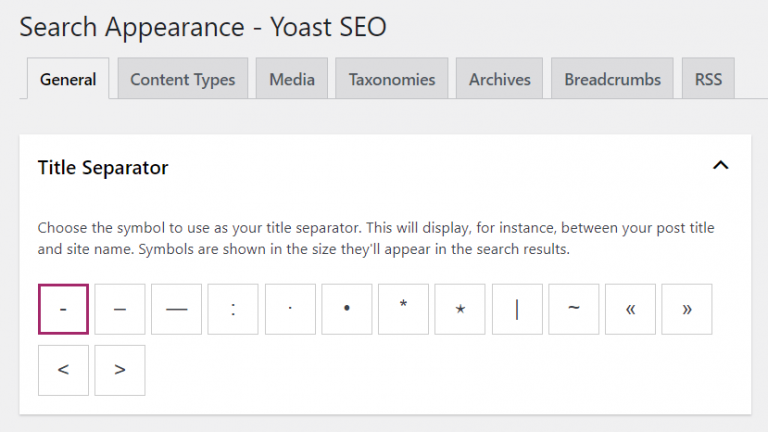Image resolution: width=768 pixels, height=432 pixels.
Task: Select the en dash title separator
Action: (x=120, y=309)
